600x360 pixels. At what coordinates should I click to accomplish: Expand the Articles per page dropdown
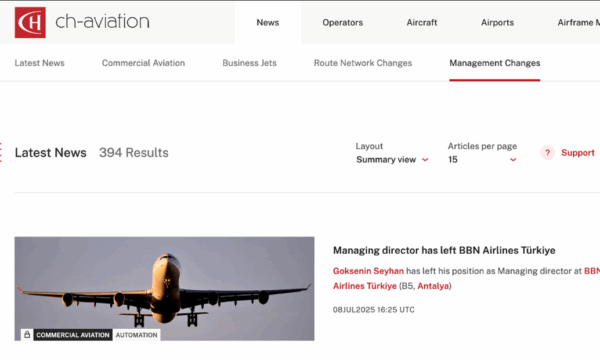click(x=483, y=160)
